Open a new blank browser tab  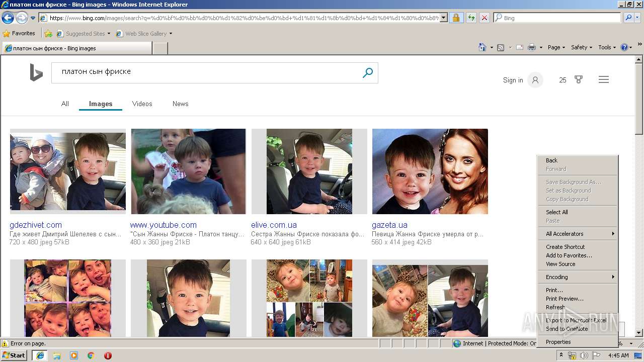click(160, 48)
